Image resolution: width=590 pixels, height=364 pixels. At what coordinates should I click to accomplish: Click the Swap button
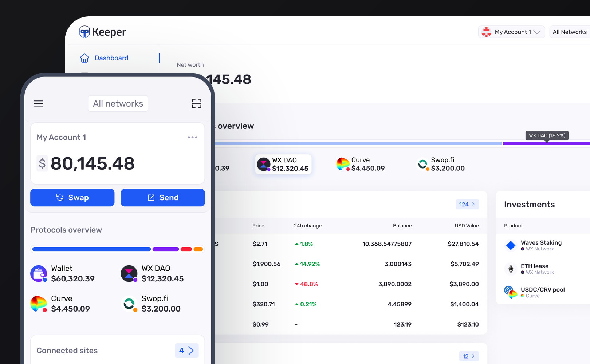pos(72,198)
